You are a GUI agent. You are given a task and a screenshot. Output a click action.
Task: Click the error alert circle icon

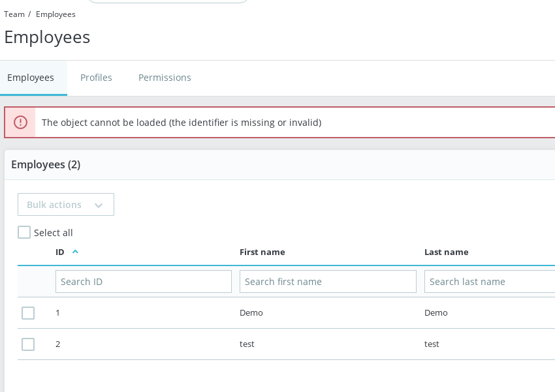(x=20, y=122)
